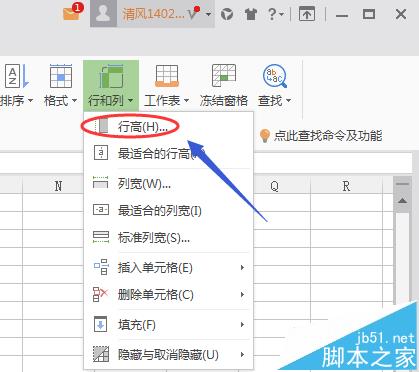Click the column width menu icon
Screen dimensions: 419x372
point(101,183)
